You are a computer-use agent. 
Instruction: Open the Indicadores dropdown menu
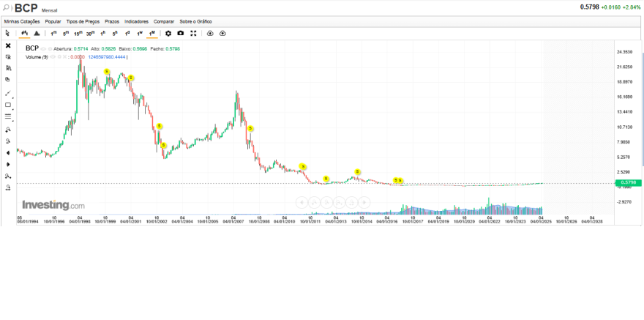pos(136,21)
